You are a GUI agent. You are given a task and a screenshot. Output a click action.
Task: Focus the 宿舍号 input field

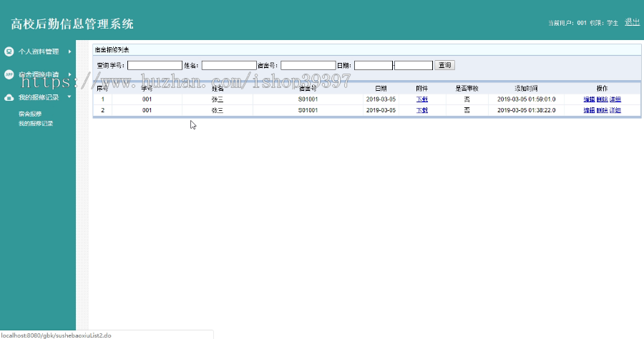click(x=308, y=65)
